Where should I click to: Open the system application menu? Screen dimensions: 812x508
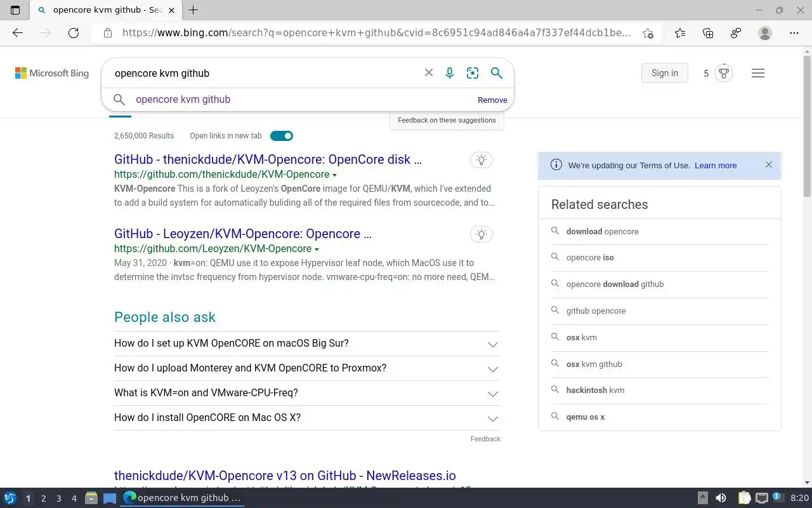(x=10, y=498)
